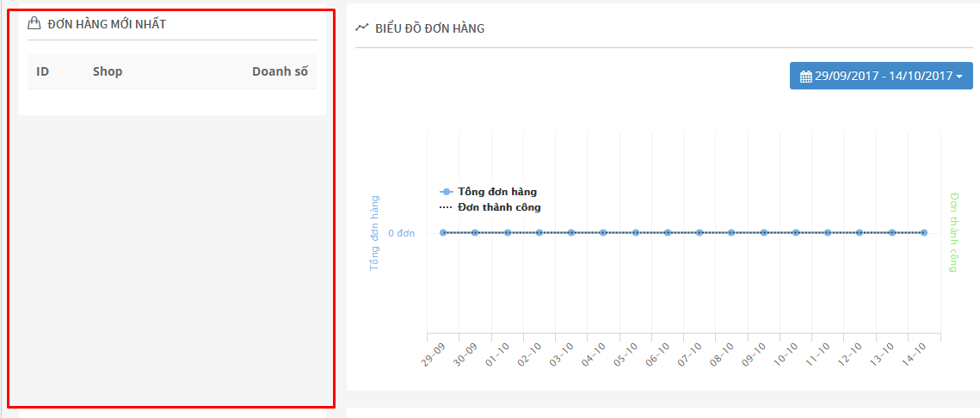This screenshot has width=980, height=418.
Task: Click the chart data point for 05-10
Action: [x=635, y=232]
